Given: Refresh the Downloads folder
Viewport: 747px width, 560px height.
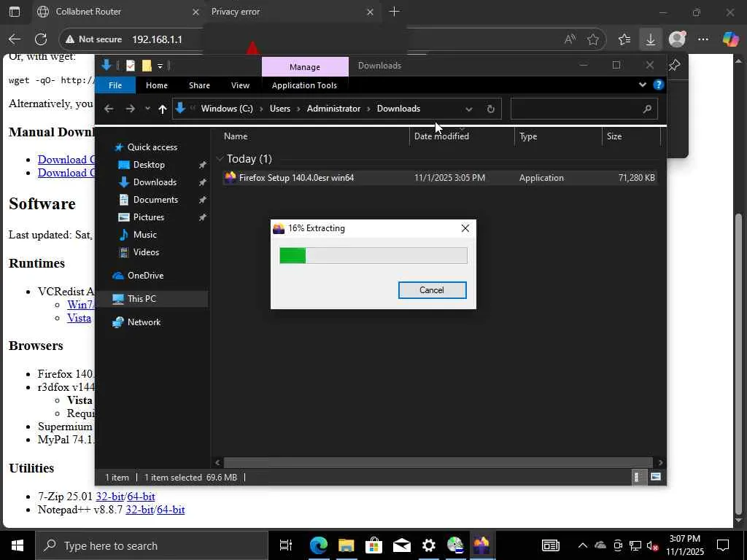Looking at the screenshot, I should (491, 109).
